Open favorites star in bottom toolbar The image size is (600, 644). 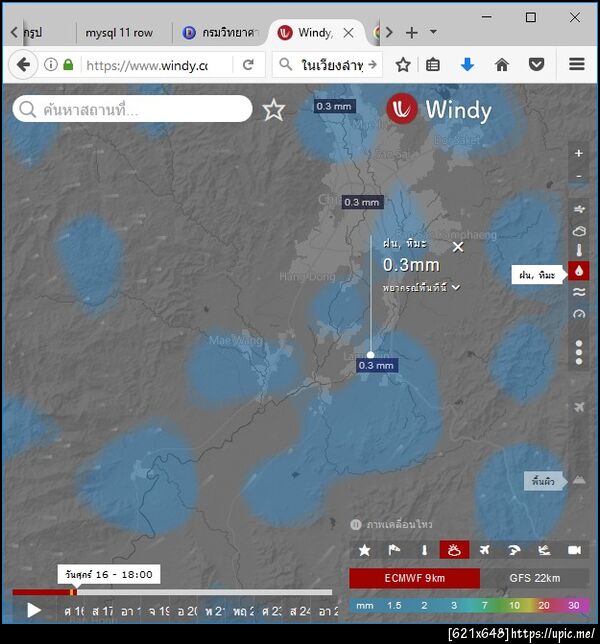(x=364, y=550)
